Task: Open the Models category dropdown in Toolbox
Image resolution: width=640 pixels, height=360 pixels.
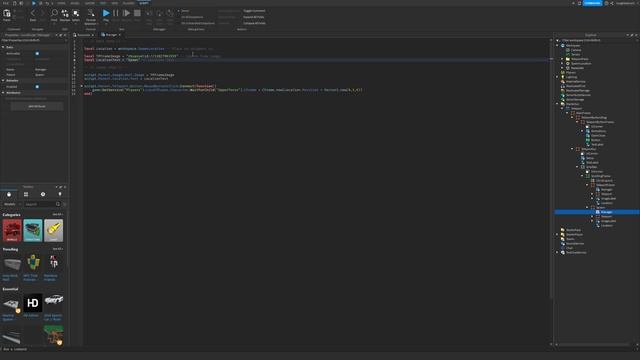Action: [12, 204]
